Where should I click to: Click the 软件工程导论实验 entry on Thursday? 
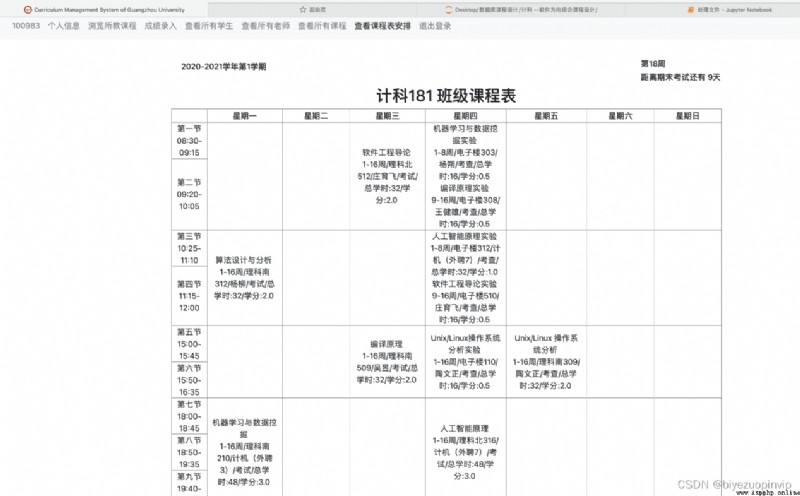[465, 302]
